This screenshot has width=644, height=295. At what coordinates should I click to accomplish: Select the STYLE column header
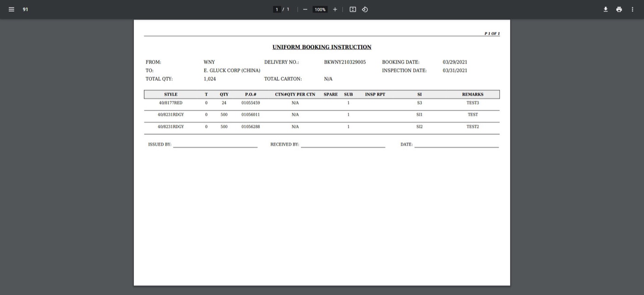171,94
